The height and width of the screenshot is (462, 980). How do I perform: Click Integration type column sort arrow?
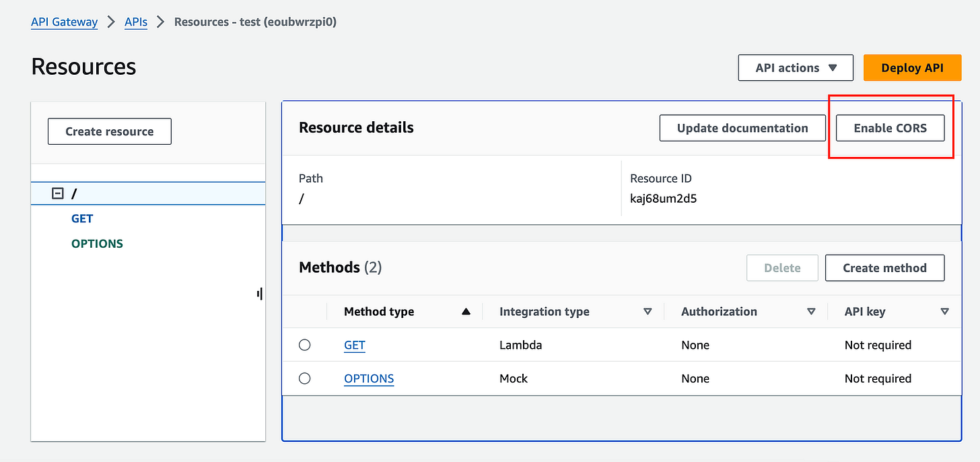[x=647, y=312]
